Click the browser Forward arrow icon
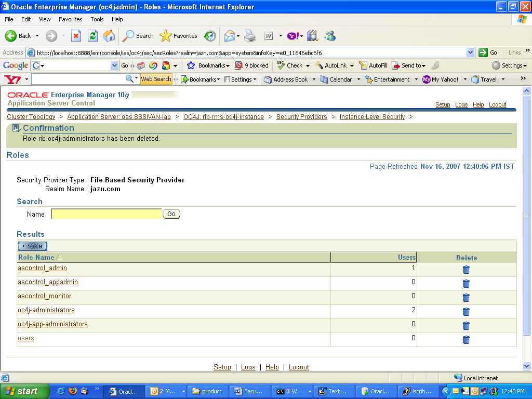The width and height of the screenshot is (532, 399). coord(51,36)
